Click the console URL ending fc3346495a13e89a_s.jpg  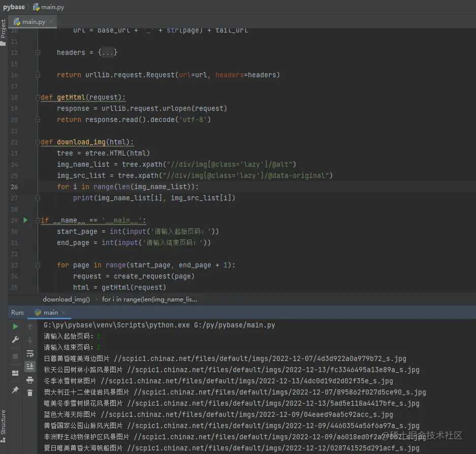point(273,370)
